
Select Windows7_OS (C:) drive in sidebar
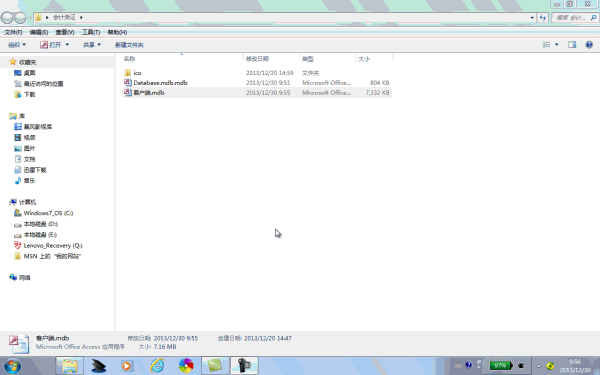tap(48, 213)
